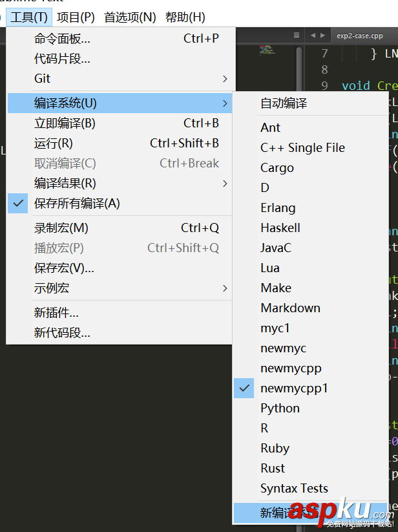Select 自动编译 build system

(x=311, y=103)
